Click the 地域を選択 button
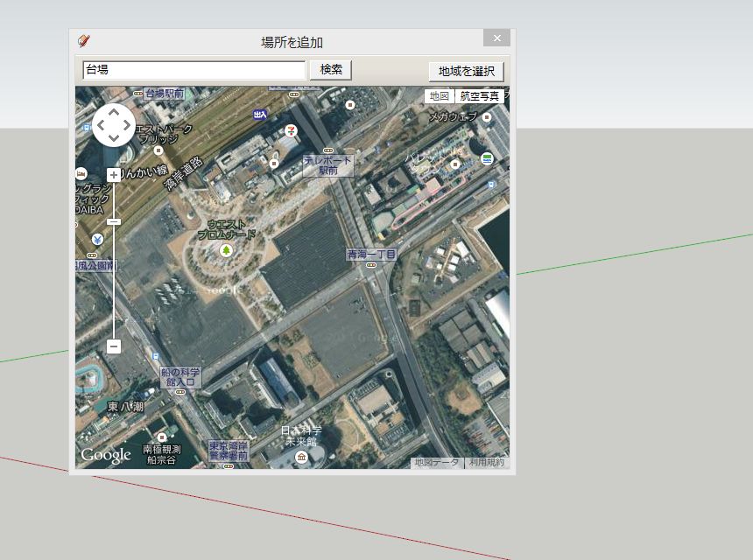753x560 pixels. coord(467,72)
